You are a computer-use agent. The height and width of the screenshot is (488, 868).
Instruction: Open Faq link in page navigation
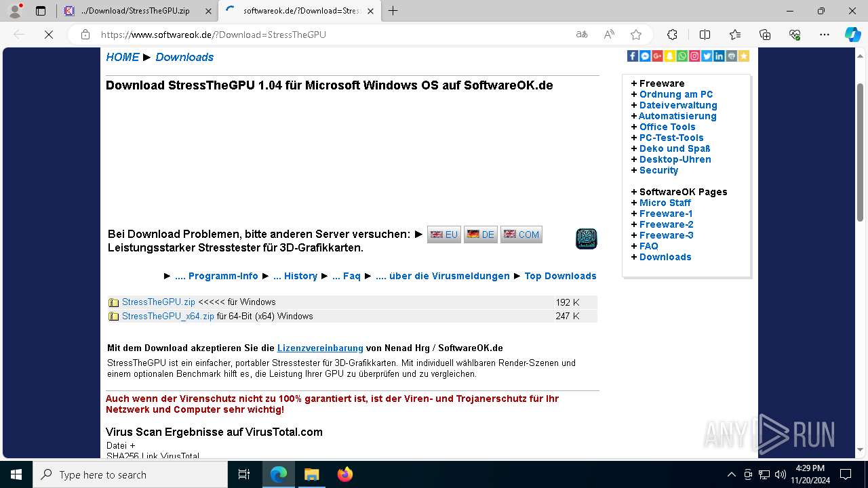[347, 276]
